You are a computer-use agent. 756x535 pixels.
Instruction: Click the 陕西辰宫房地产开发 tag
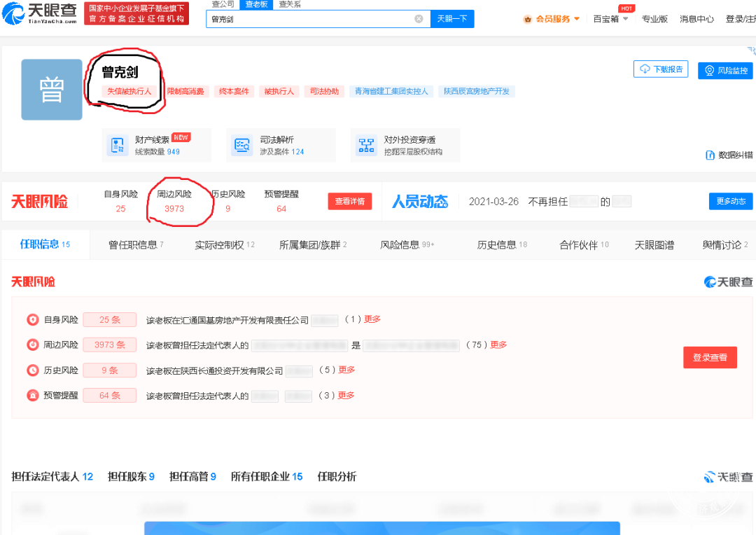pyautogui.click(x=477, y=91)
